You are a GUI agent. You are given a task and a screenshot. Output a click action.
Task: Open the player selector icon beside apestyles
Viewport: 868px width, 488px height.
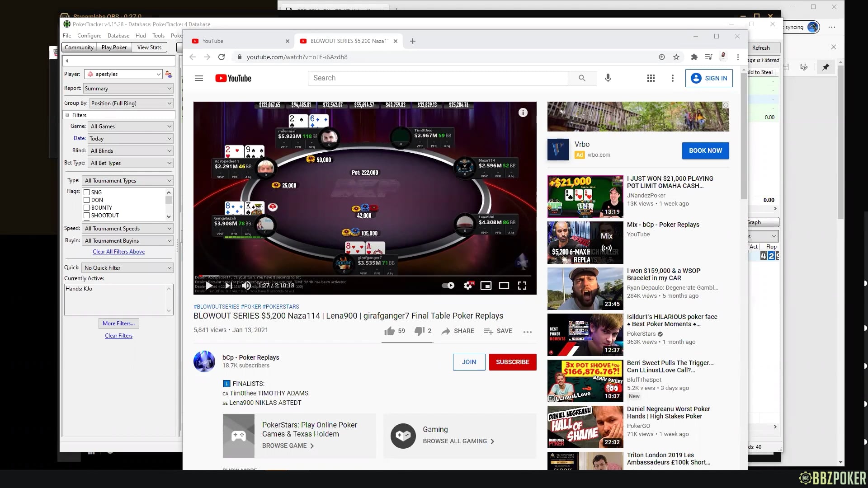pos(168,74)
